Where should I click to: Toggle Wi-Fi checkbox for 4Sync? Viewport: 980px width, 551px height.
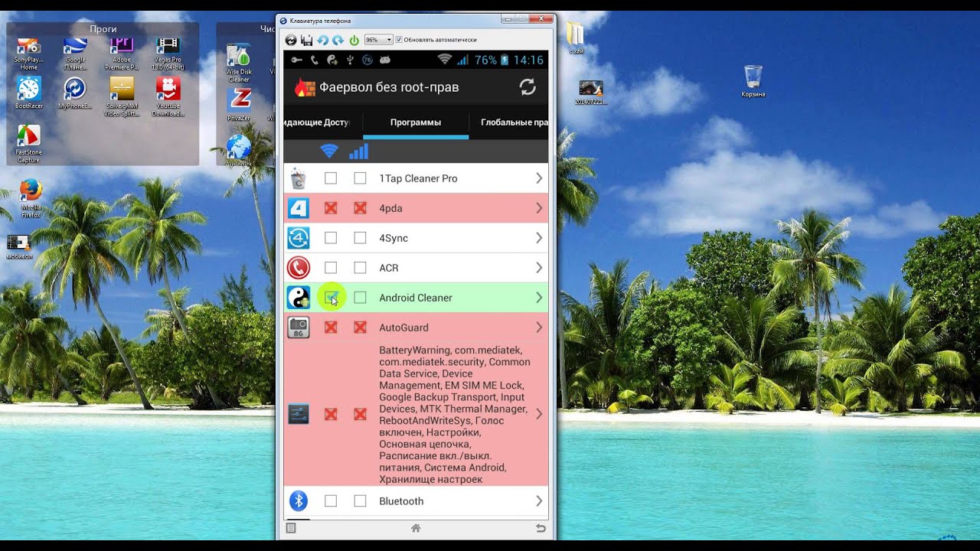point(331,238)
